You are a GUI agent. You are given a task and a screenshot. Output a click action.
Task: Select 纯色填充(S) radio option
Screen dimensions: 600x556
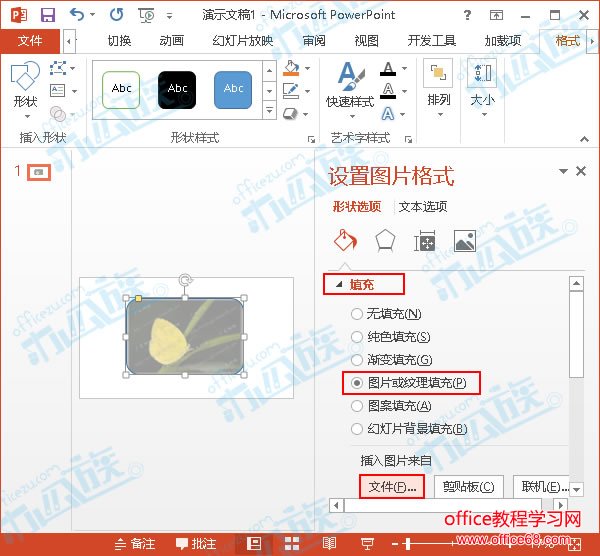click(391, 337)
